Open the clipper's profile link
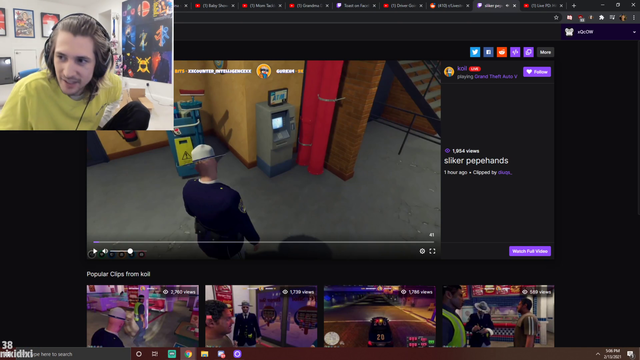The width and height of the screenshot is (640, 360). [x=504, y=172]
